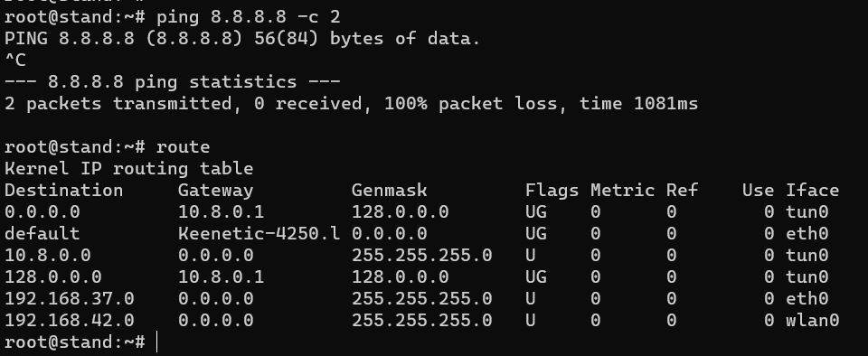Image resolution: width=868 pixels, height=356 pixels.
Task: Click the eth0 interface on default route
Action: 807,233
